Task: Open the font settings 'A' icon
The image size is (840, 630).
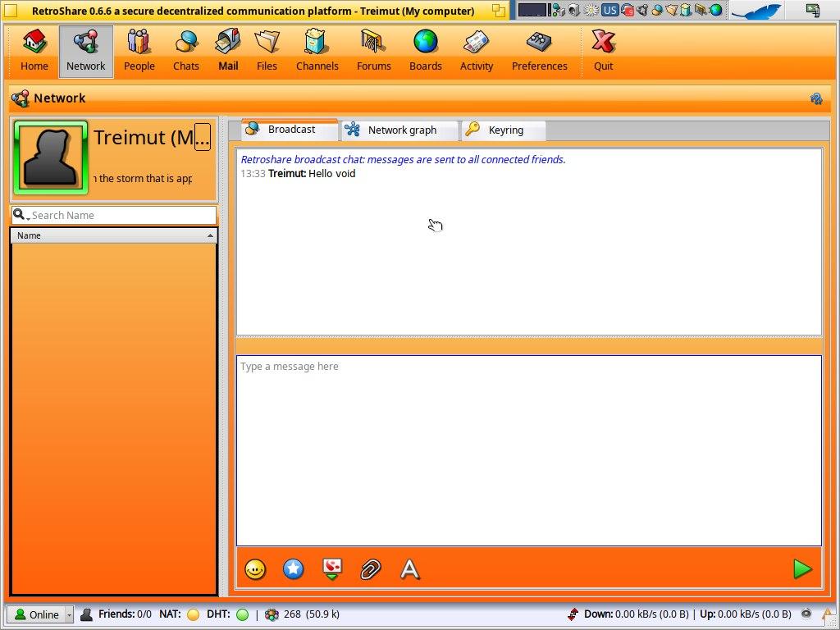Action: click(410, 569)
